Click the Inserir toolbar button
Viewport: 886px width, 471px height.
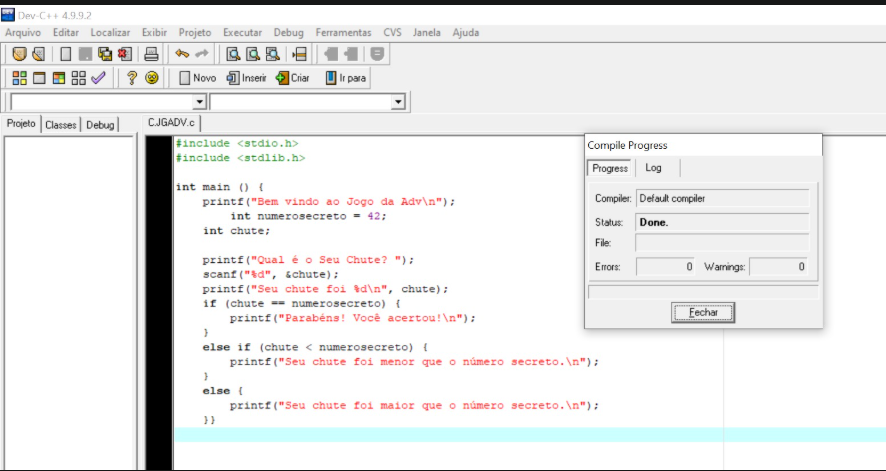click(246, 78)
